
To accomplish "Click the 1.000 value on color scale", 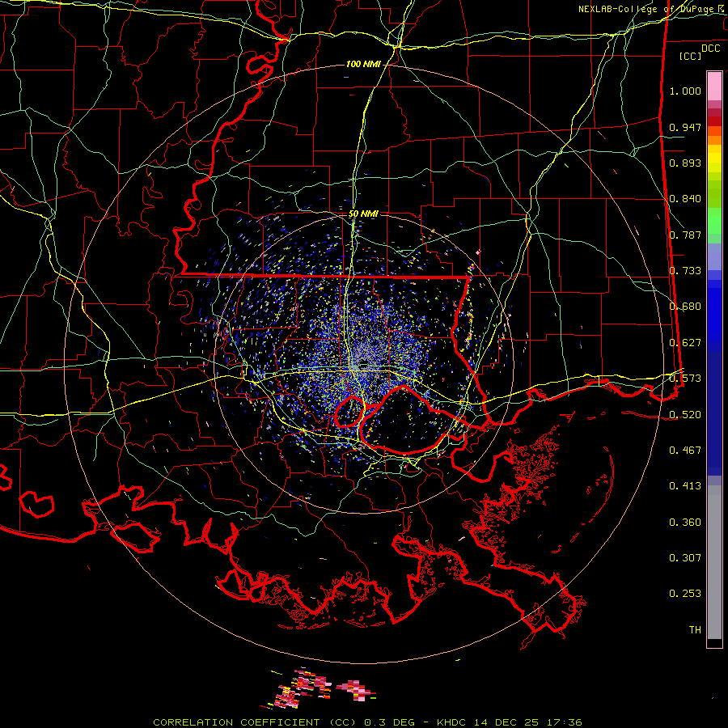I will [x=685, y=91].
